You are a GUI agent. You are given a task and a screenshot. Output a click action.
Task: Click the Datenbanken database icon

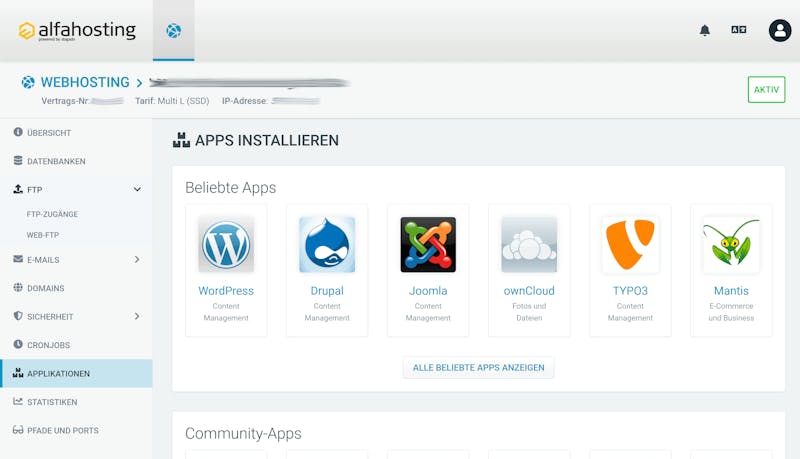coord(18,161)
